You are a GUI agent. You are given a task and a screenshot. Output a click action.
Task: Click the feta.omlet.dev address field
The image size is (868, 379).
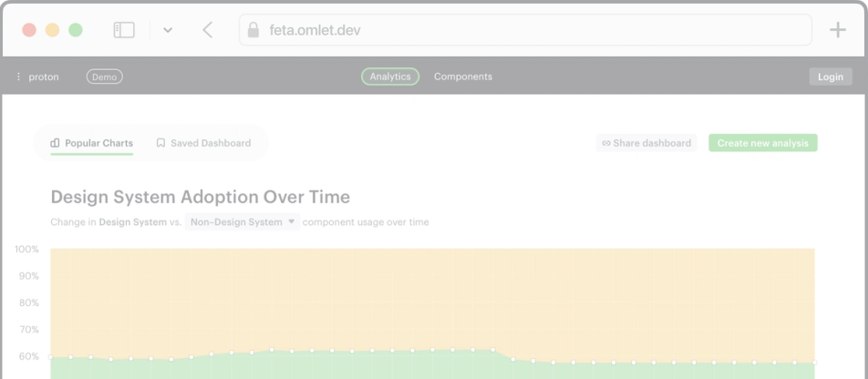click(525, 30)
